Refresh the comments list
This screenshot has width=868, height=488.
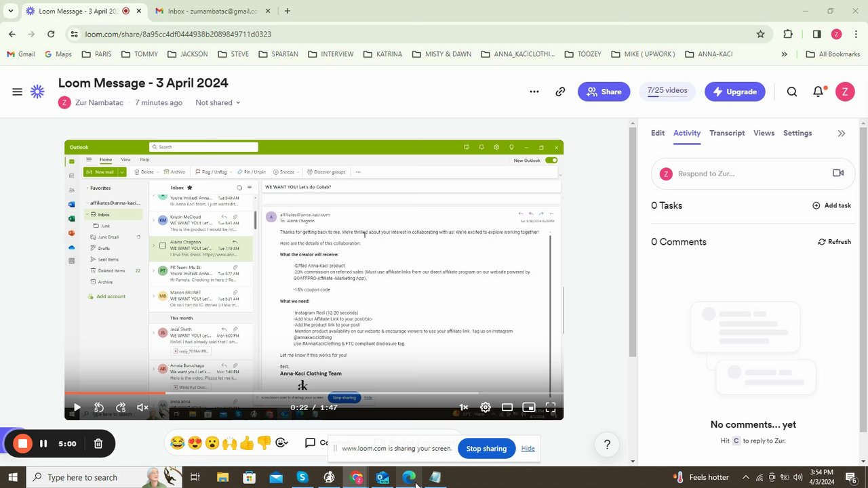click(x=834, y=241)
